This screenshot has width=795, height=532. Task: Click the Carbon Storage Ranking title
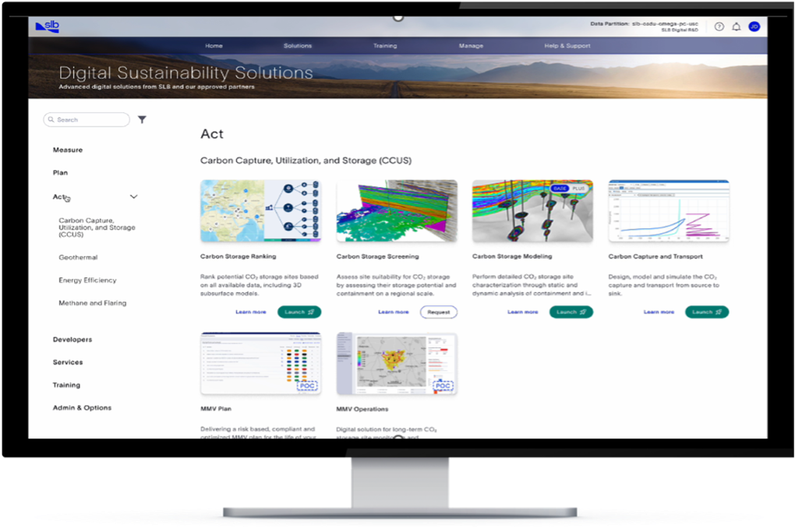tap(238, 256)
